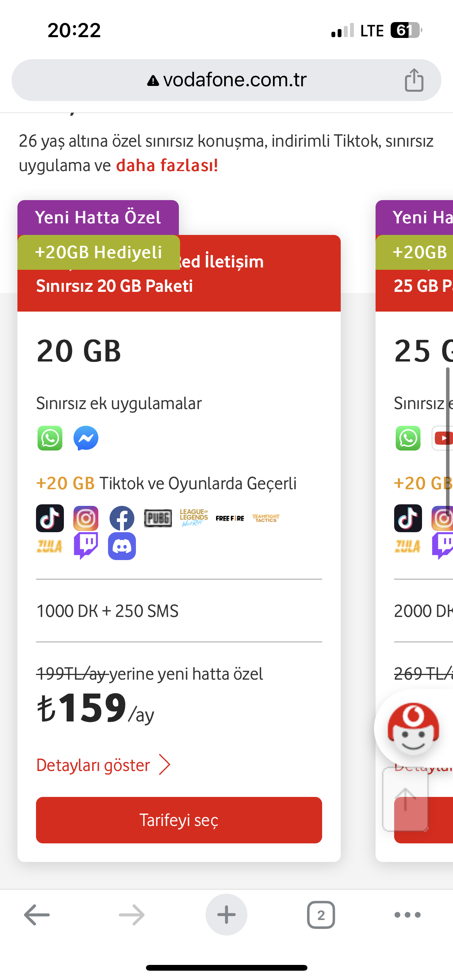Click the PUBG game logo
Viewport: 453px width, 980px height.
click(158, 518)
